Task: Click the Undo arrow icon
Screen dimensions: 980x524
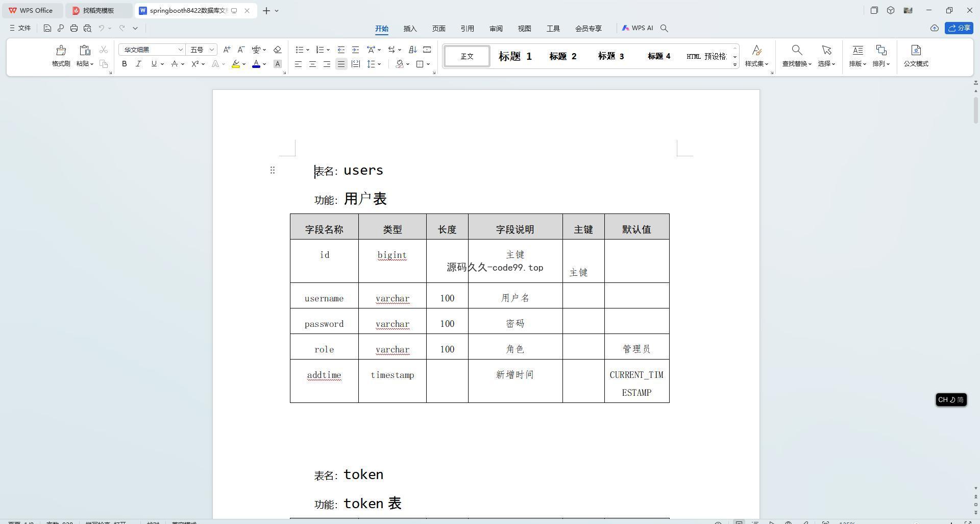Action: coord(102,28)
